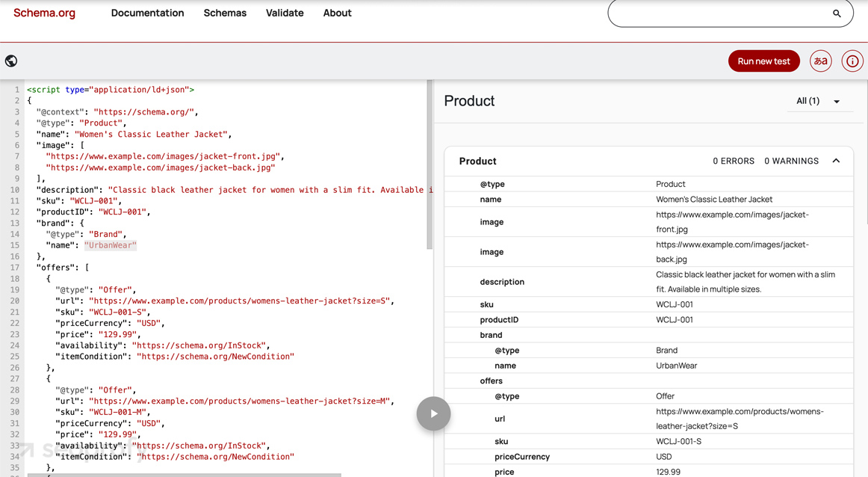
Task: Open the Documentation menu
Action: [147, 13]
